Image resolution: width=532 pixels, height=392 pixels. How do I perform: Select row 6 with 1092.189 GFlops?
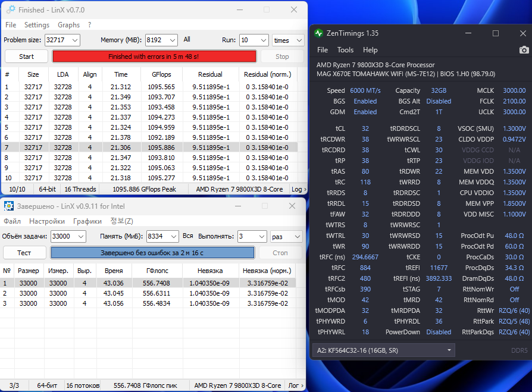tap(149, 137)
